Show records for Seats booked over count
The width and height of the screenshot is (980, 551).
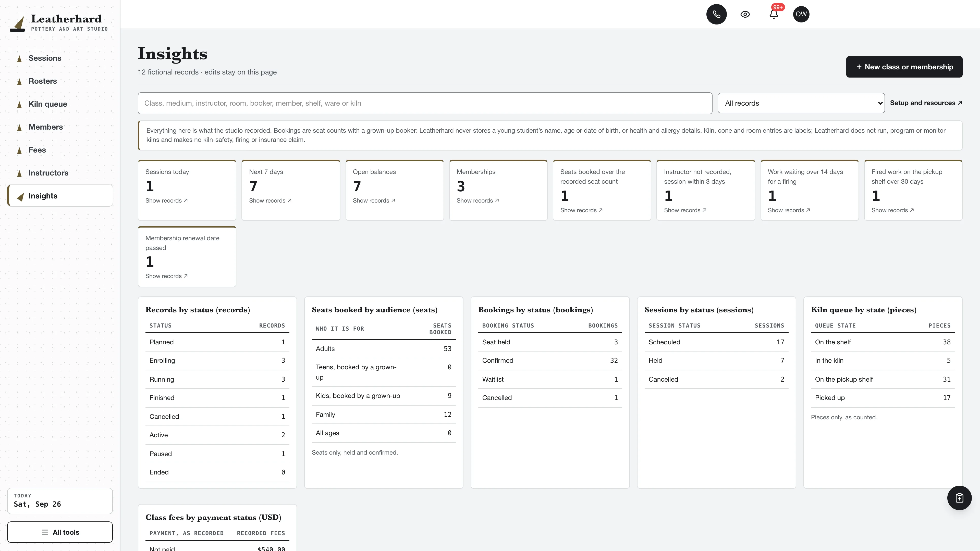581,210
